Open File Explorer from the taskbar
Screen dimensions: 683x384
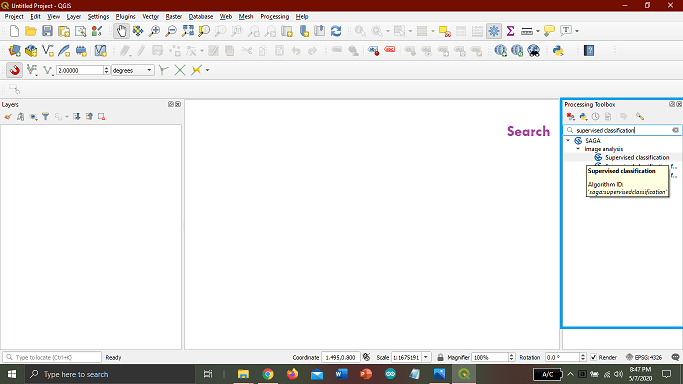coord(243,374)
